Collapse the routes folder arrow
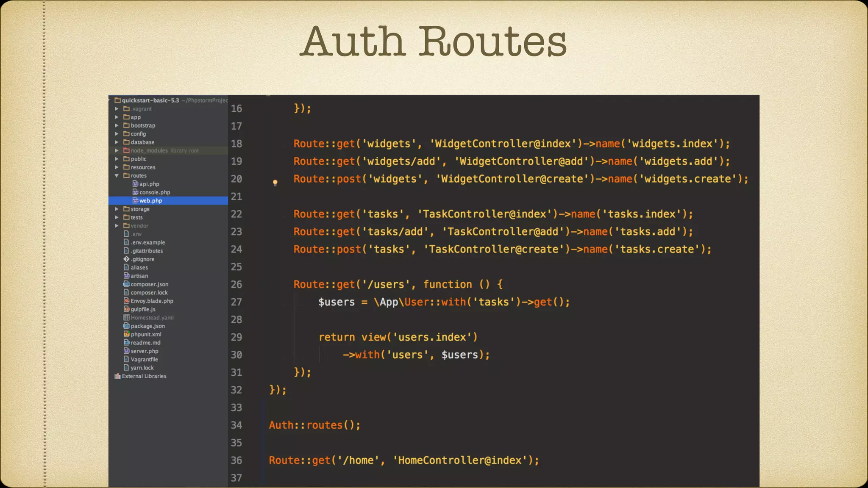 117,175
